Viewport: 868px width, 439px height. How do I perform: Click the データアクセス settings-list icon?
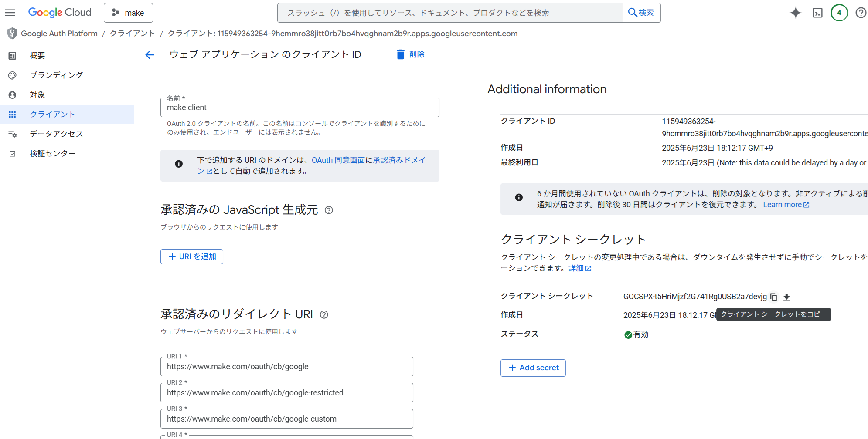[x=12, y=134]
